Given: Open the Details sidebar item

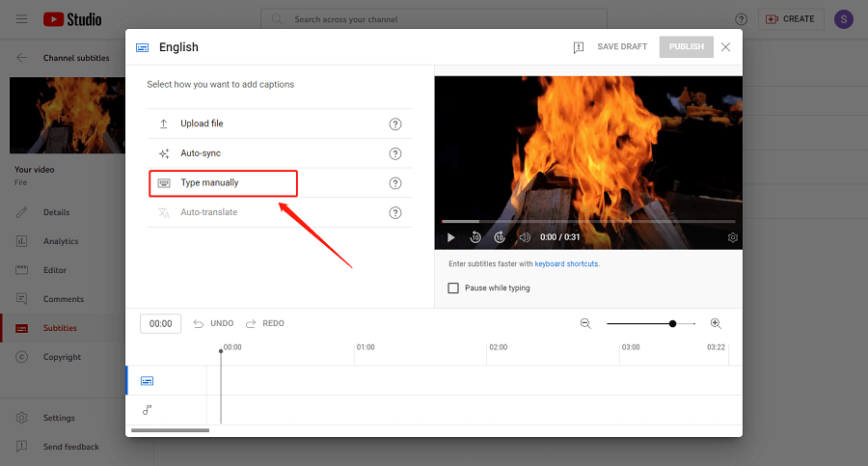Looking at the screenshot, I should tap(57, 212).
